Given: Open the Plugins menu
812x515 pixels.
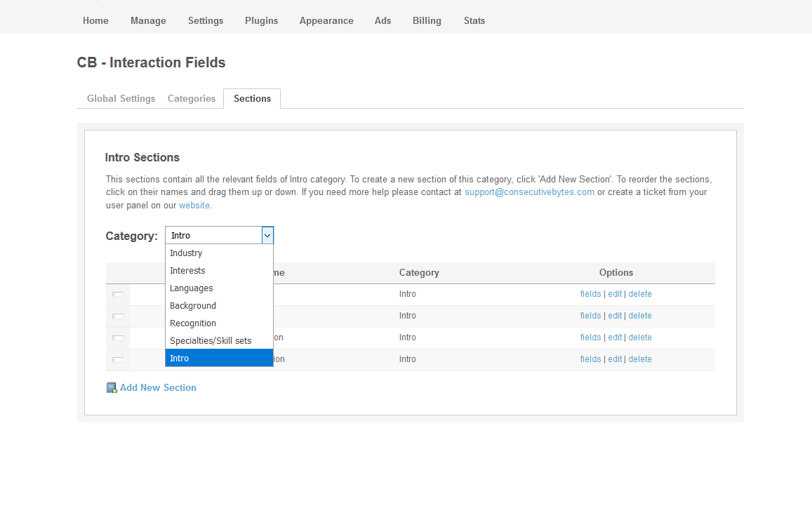Looking at the screenshot, I should (261, 21).
